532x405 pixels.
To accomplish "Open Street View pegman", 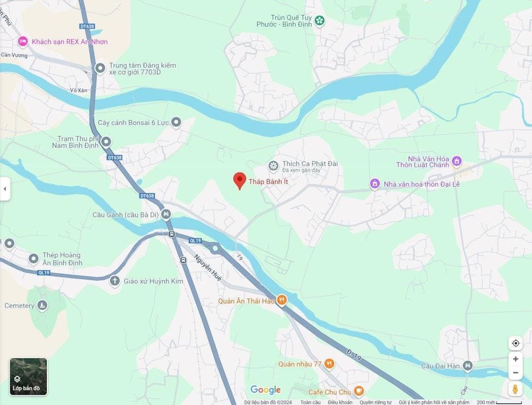I will click(516, 389).
